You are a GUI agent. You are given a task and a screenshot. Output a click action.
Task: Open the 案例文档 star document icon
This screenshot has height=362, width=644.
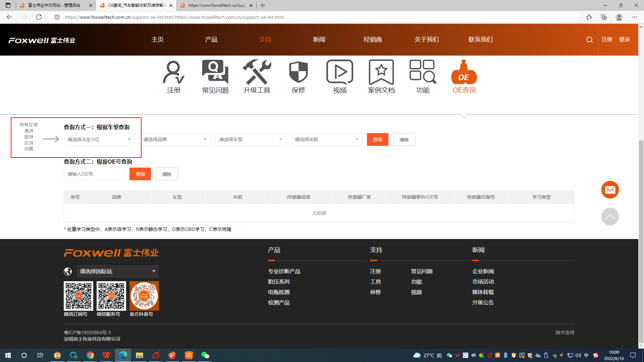click(x=381, y=72)
